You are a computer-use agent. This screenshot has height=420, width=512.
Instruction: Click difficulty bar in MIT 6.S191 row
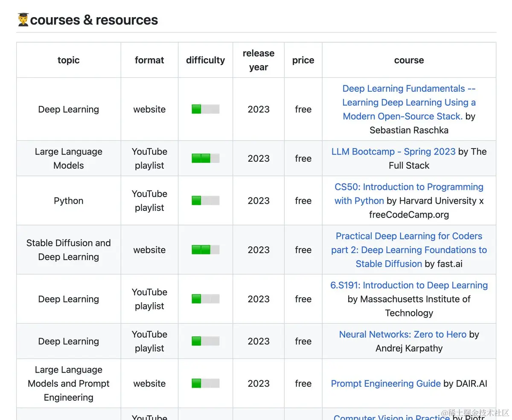pyautogui.click(x=205, y=299)
